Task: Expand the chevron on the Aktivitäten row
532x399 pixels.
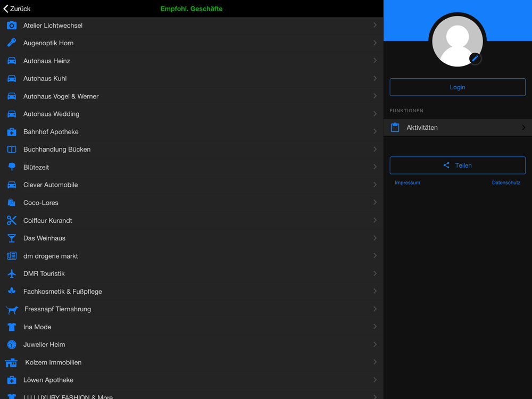Action: 523,128
